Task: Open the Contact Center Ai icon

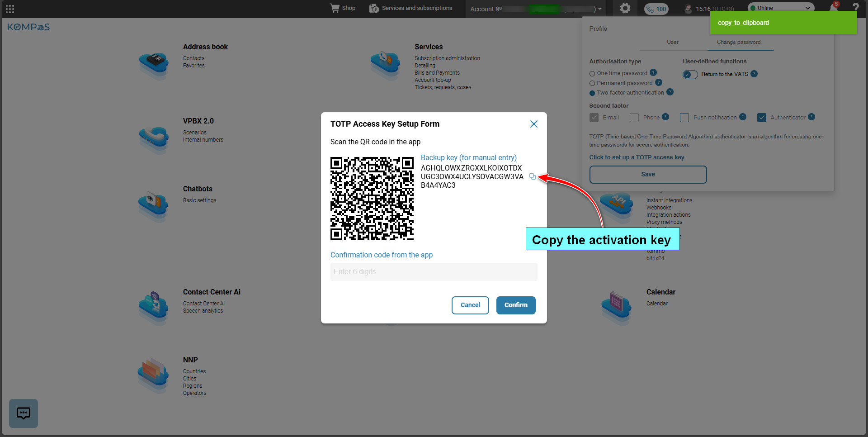Action: pyautogui.click(x=154, y=308)
